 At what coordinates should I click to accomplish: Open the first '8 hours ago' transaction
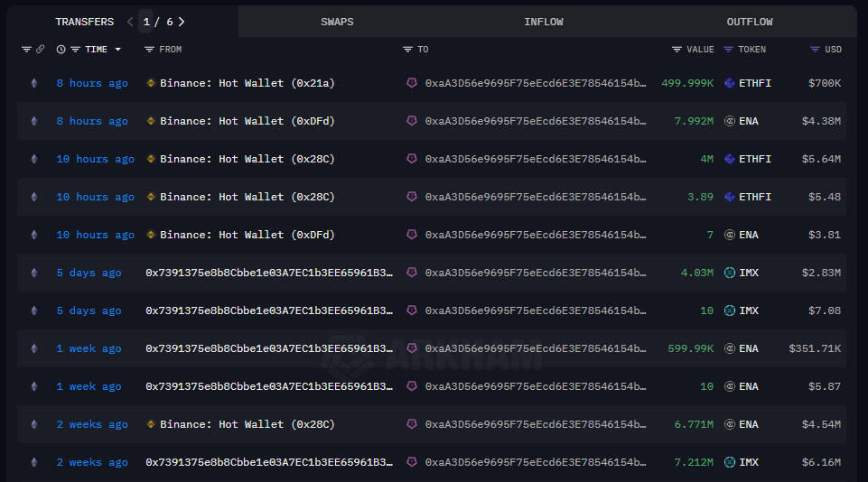tap(91, 83)
